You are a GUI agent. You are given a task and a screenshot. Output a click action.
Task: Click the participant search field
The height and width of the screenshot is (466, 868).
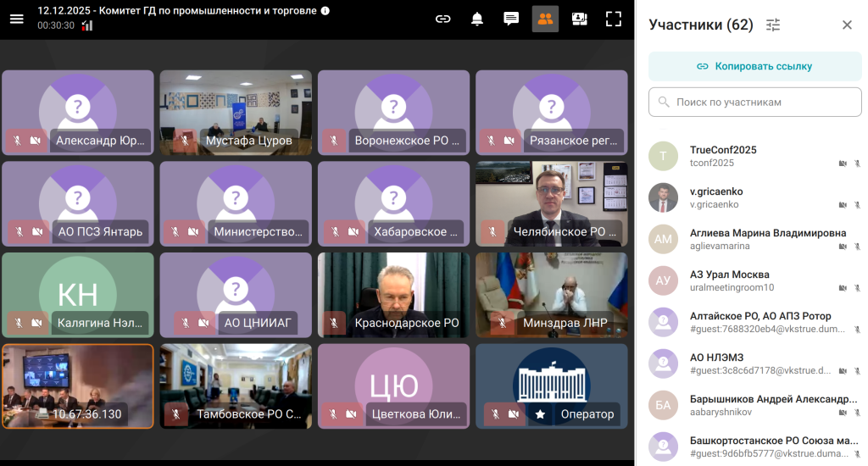(x=754, y=102)
